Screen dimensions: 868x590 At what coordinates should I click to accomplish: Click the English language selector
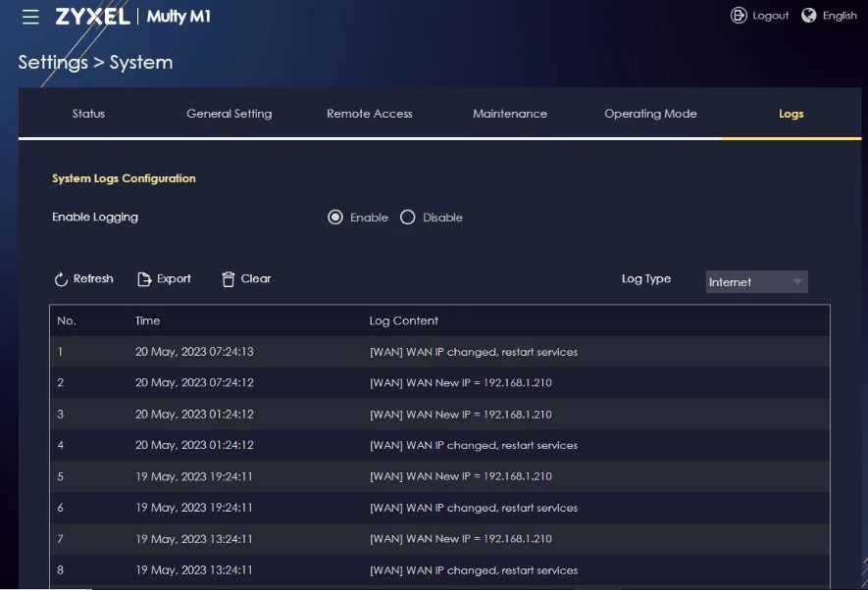coord(840,16)
